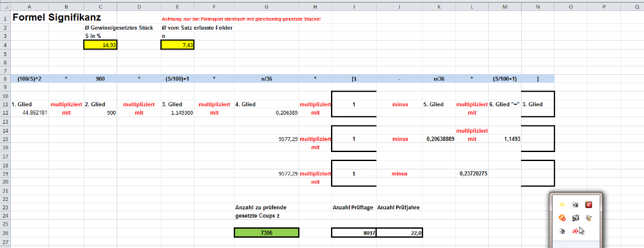Open the speaker volume tray icon
Screen dimensions: 644x248
[575, 204]
